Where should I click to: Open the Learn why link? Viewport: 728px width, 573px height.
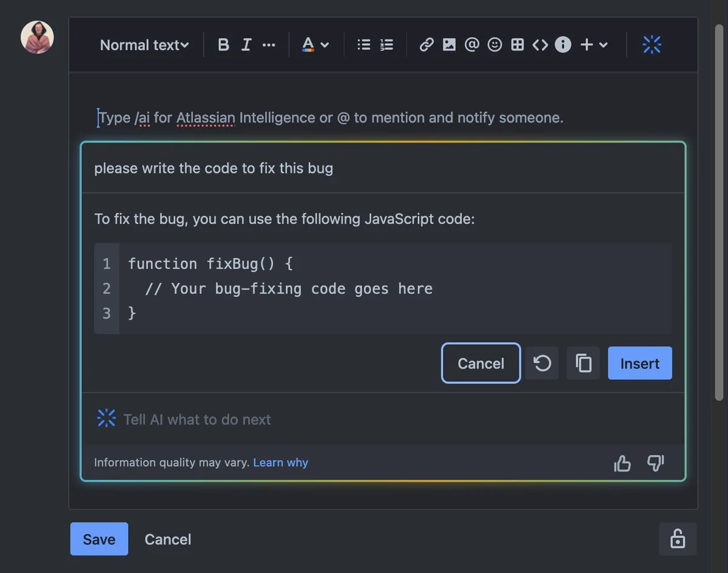[x=280, y=463]
